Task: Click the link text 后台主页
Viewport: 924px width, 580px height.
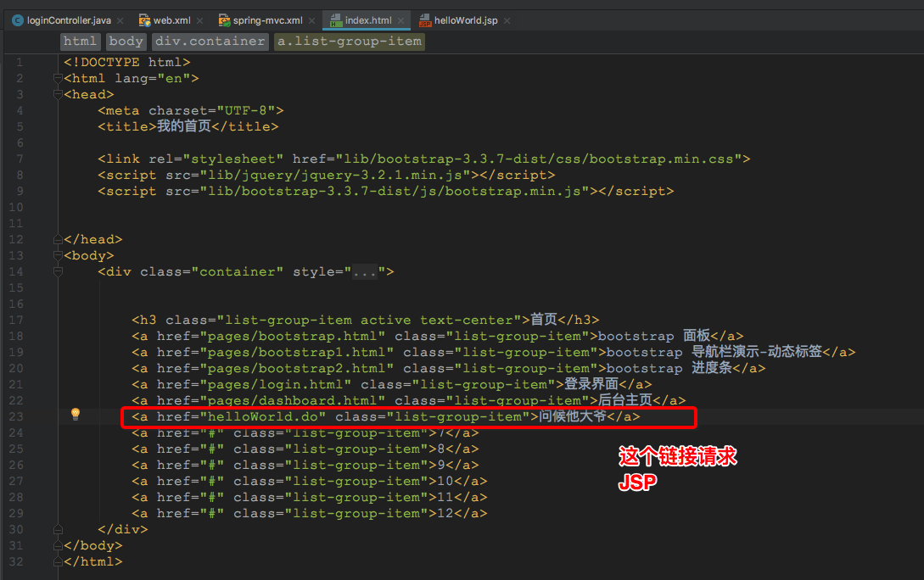Action: (x=625, y=400)
